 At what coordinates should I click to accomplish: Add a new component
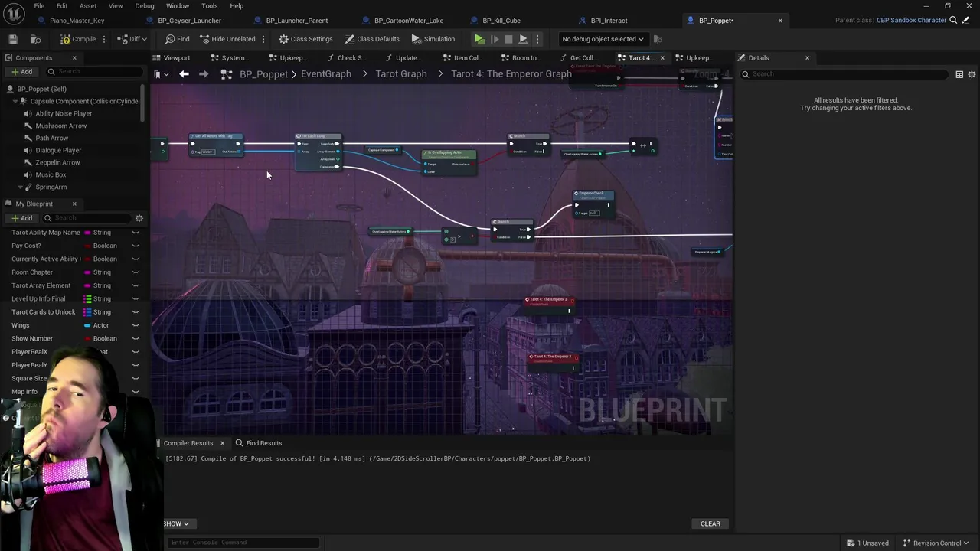coord(21,72)
